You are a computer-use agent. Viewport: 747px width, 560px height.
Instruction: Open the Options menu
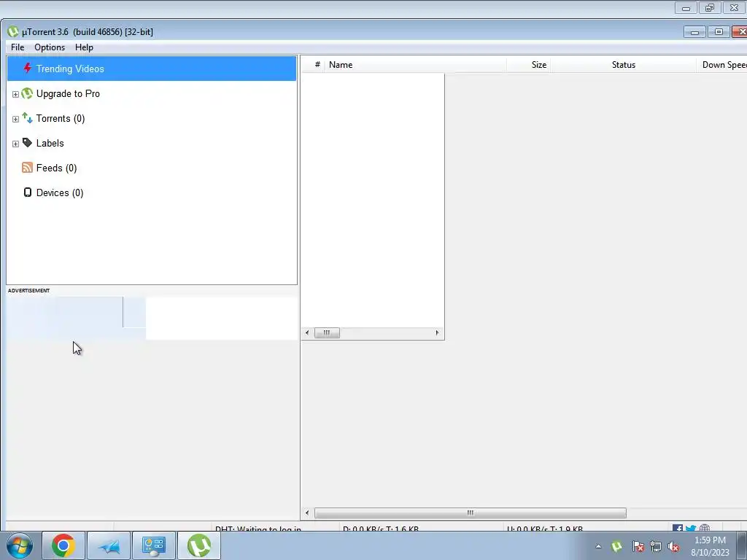50,47
